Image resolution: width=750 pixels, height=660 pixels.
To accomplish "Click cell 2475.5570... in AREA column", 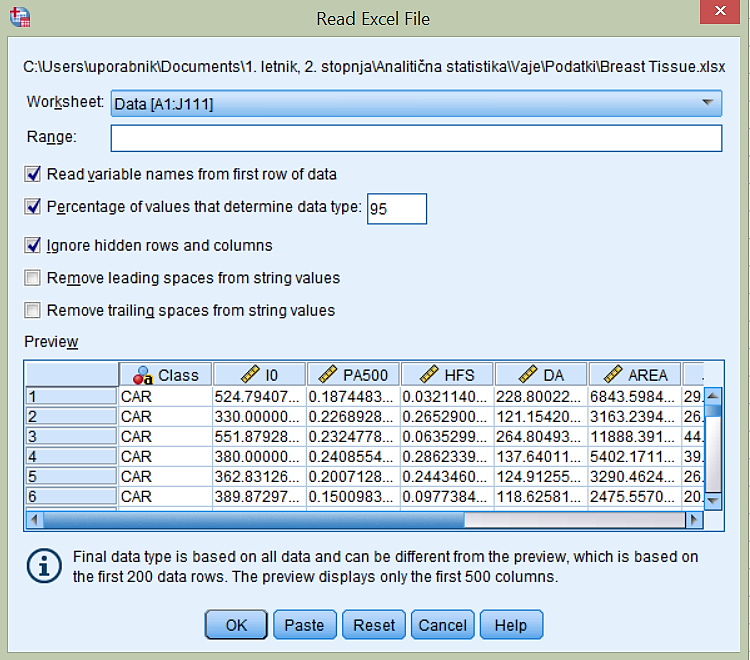I will [634, 496].
